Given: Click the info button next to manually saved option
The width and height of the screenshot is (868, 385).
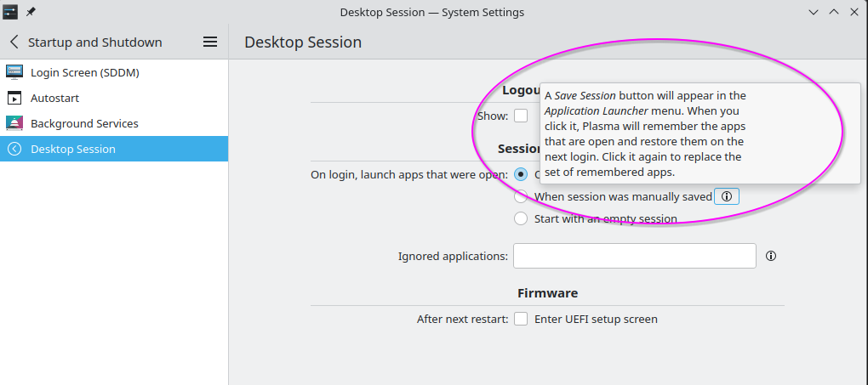Looking at the screenshot, I should click(x=726, y=196).
